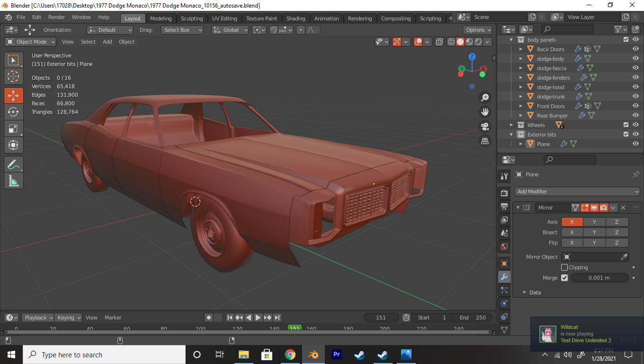This screenshot has width=644, height=364.
Task: Uncheck the Merge checkbox
Action: [564, 278]
